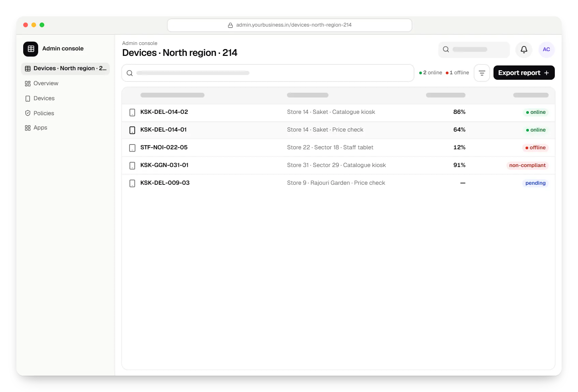Click 'Store 22 · Sector 18 · Staff tablet'
578x392 pixels.
330,148
